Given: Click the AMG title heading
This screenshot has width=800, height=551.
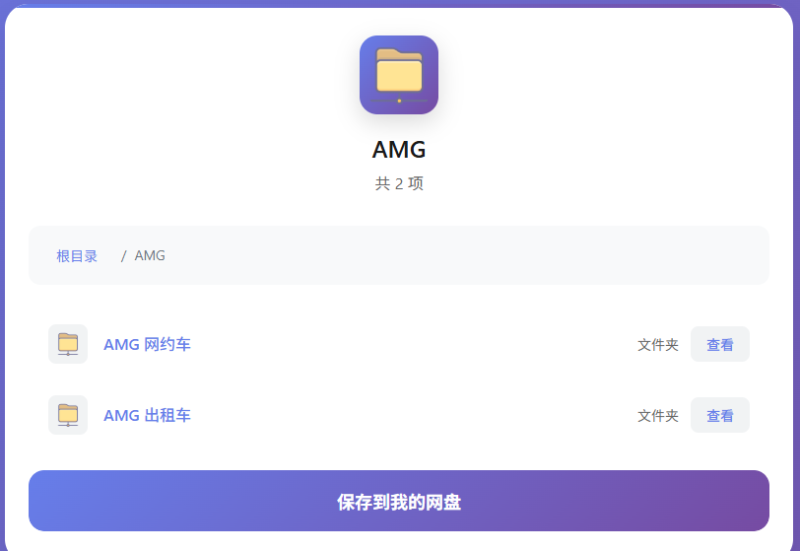Looking at the screenshot, I should pos(399,149).
